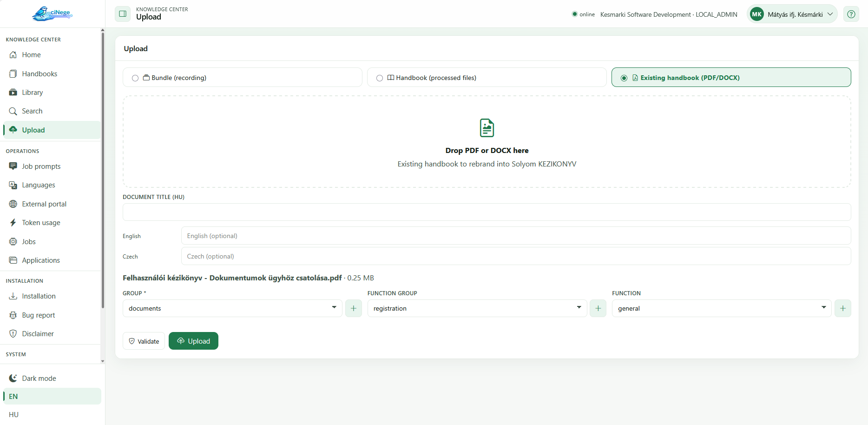The height and width of the screenshot is (425, 868).
Task: Click the External portal globe icon
Action: point(13,204)
